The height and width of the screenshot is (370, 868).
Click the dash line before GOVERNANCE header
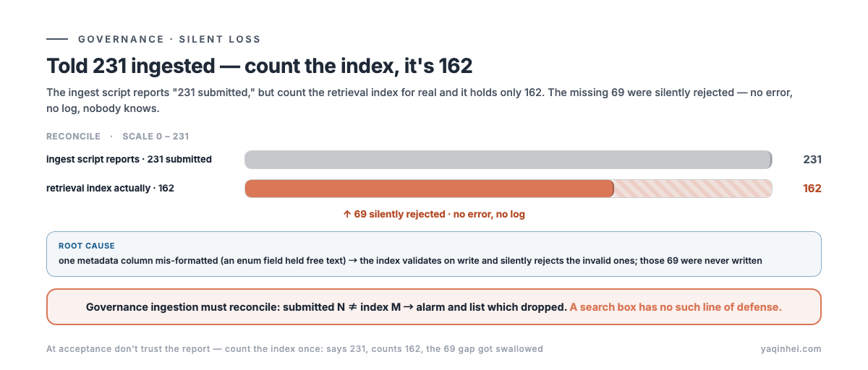coord(57,39)
